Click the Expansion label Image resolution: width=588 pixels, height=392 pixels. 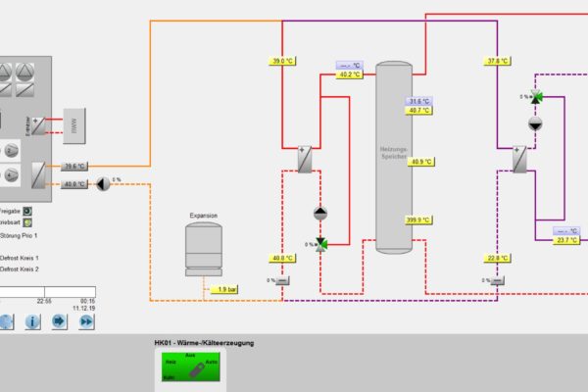204,216
